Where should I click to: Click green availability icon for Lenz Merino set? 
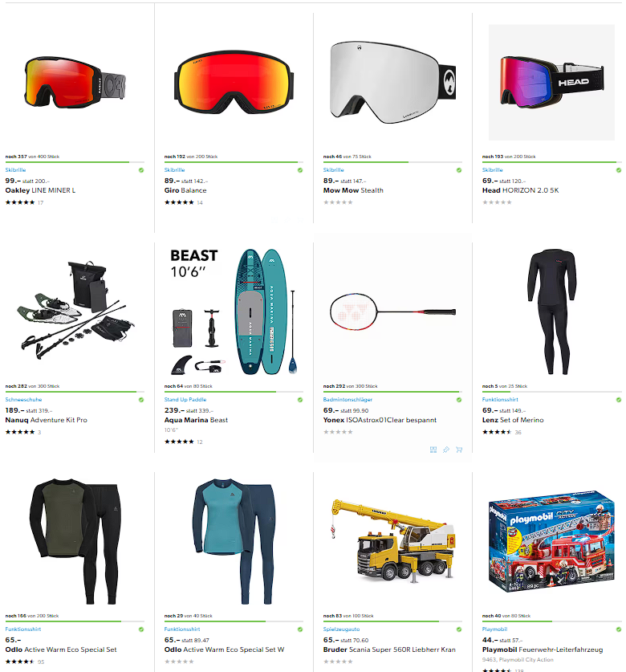[619, 400]
